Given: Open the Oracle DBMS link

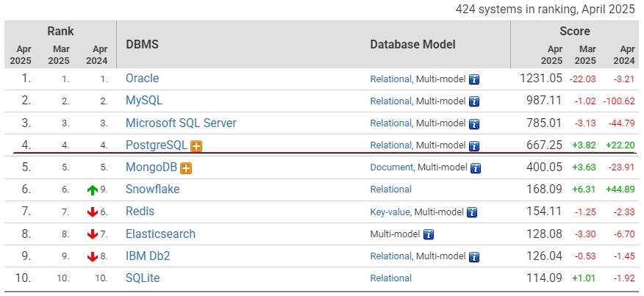Looking at the screenshot, I should [142, 79].
